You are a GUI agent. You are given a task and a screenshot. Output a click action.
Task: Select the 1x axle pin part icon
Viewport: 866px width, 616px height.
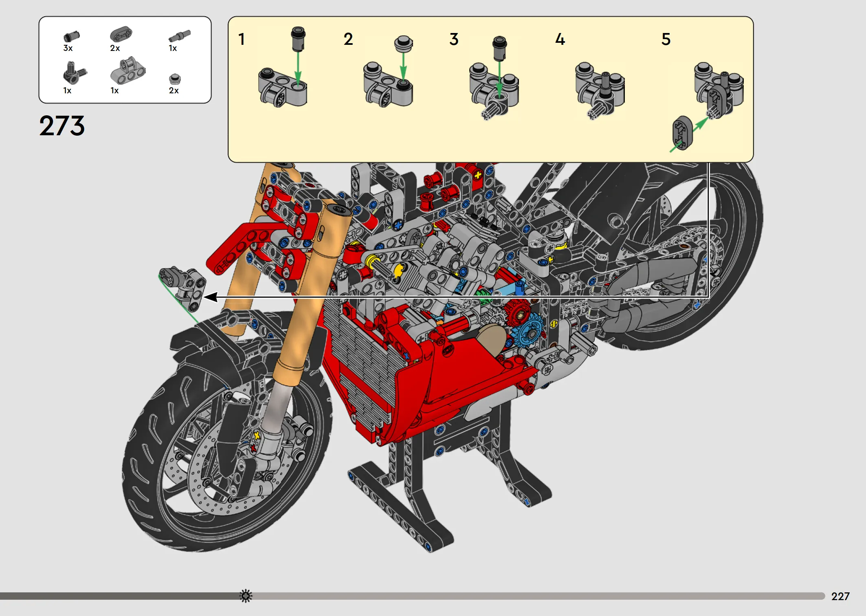point(179,36)
